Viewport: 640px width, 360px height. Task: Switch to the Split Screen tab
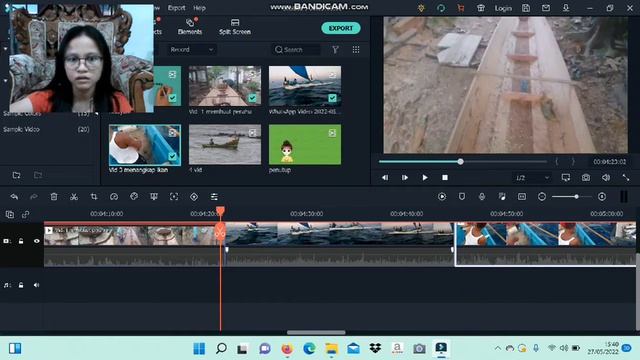[x=235, y=27]
